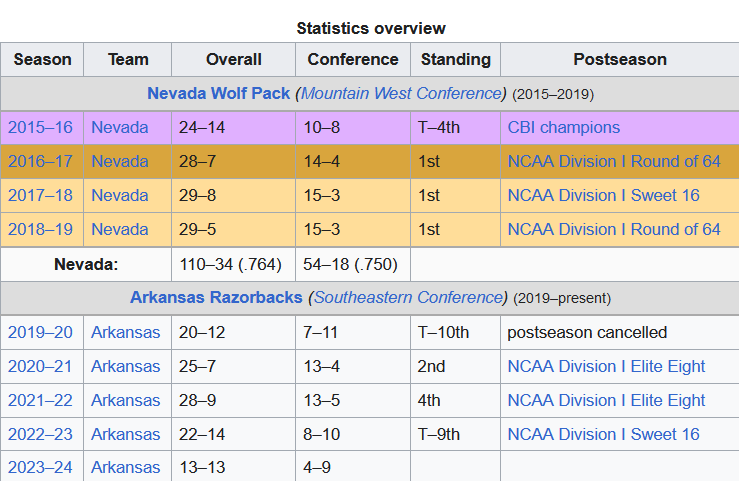Open 2021–22 NCAA Division I Elite Eight

606,400
